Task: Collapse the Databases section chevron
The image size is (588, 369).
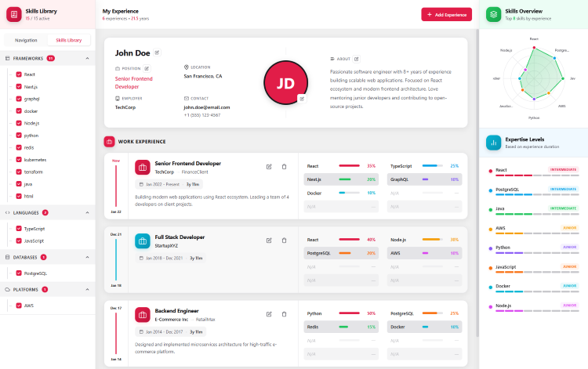Action: 87,258
